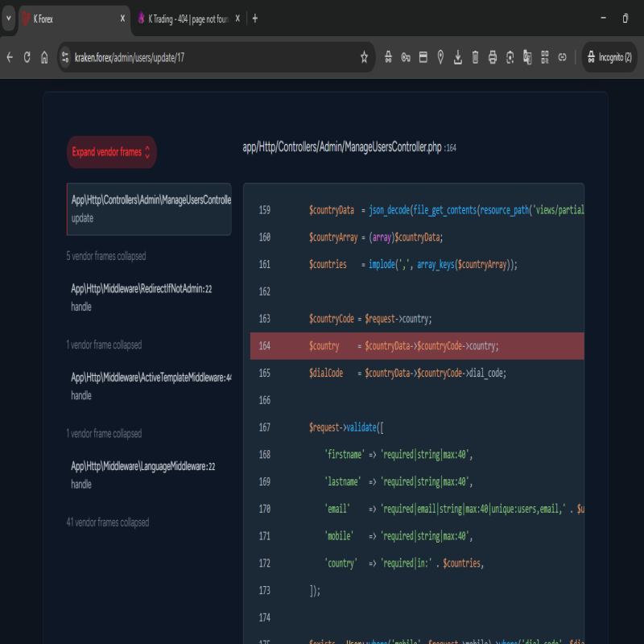Open the QR code toolbar icon
The height and width of the screenshot is (644, 644).
(x=545, y=57)
